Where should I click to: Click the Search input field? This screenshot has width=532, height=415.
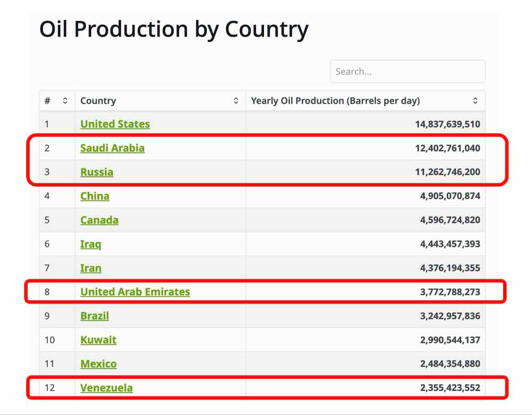[407, 71]
